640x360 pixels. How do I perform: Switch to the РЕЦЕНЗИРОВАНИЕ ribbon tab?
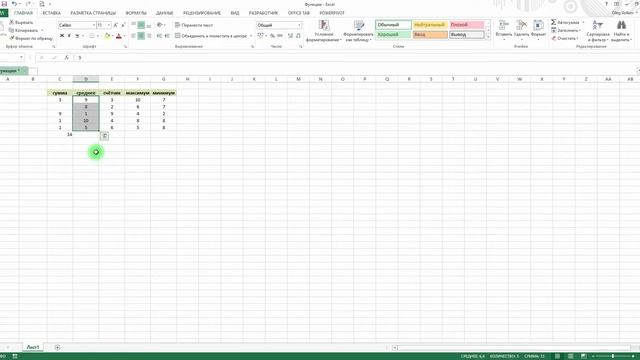click(x=202, y=13)
